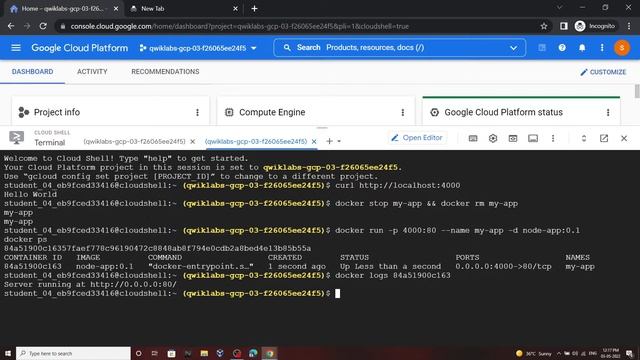The height and width of the screenshot is (360, 640).
Task: Open Cloud Shell keyboard shortcuts icon
Action: pyautogui.click(x=473, y=138)
